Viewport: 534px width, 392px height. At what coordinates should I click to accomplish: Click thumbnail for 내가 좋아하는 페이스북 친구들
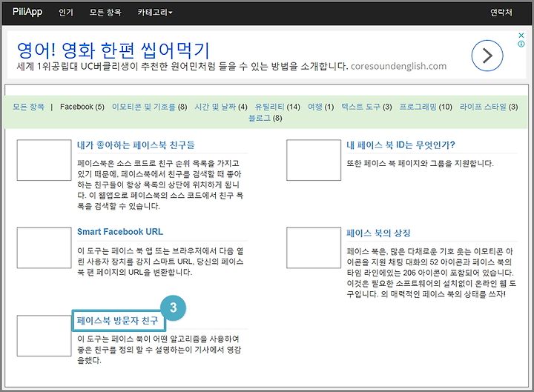coord(44,160)
